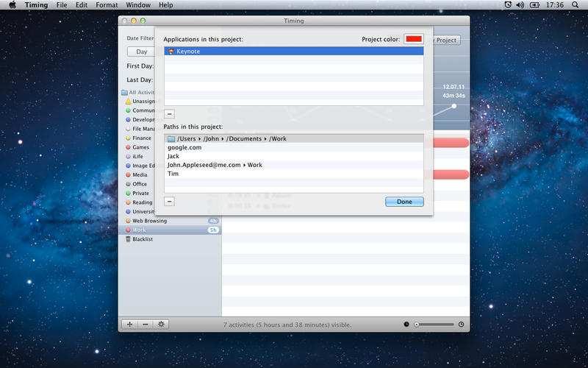Viewport: 588px width, 368px height.
Task: Select the google.com path entry
Action: pyautogui.click(x=294, y=147)
